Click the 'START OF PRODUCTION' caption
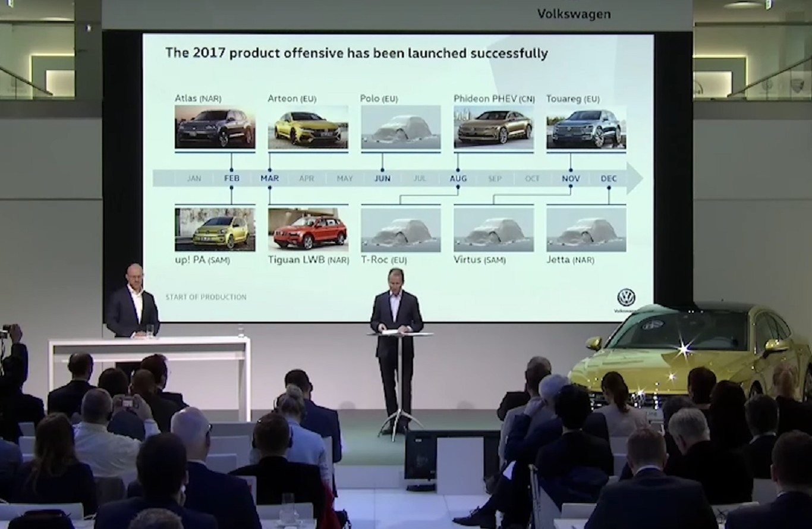Screen dimensions: 812x529 point(206,297)
